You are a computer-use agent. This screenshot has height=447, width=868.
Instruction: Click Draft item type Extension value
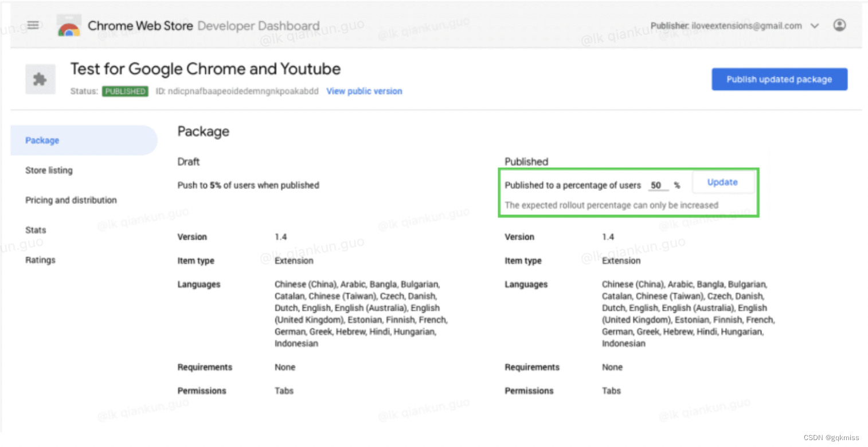pos(294,261)
